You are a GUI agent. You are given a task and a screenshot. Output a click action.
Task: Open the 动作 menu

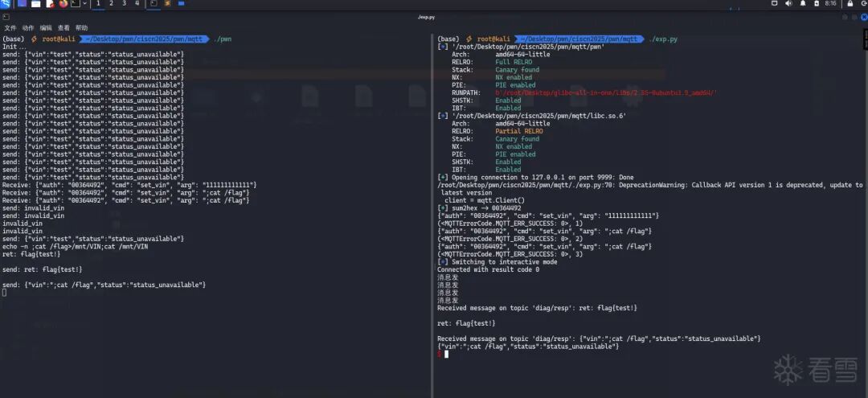[28, 27]
